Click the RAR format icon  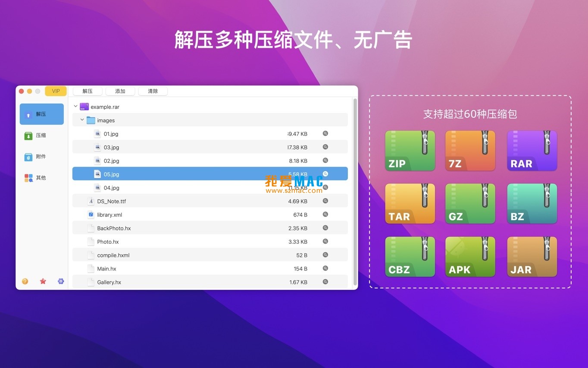click(532, 150)
